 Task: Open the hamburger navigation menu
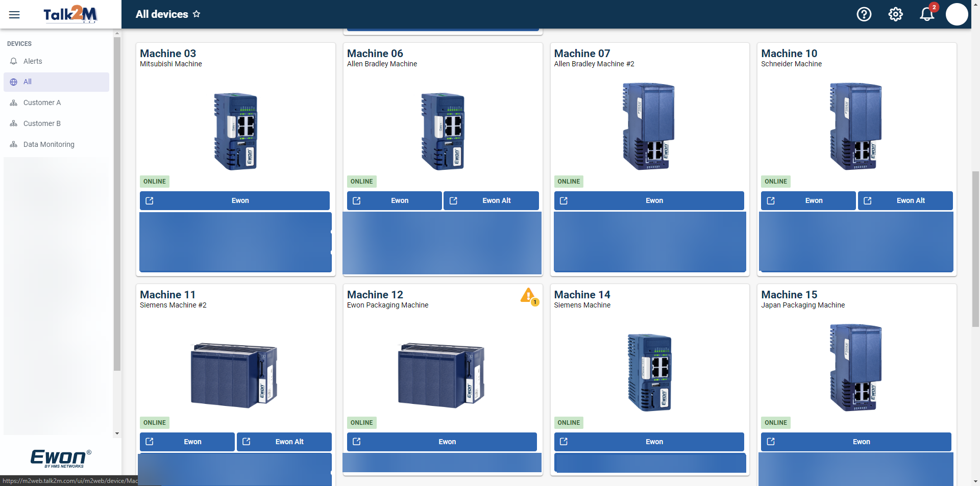14,14
